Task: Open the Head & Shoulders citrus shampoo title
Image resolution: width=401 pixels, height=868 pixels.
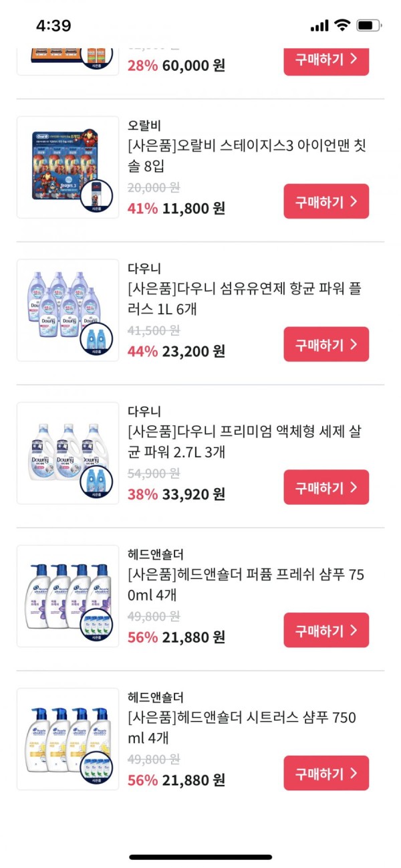Action: [x=242, y=728]
